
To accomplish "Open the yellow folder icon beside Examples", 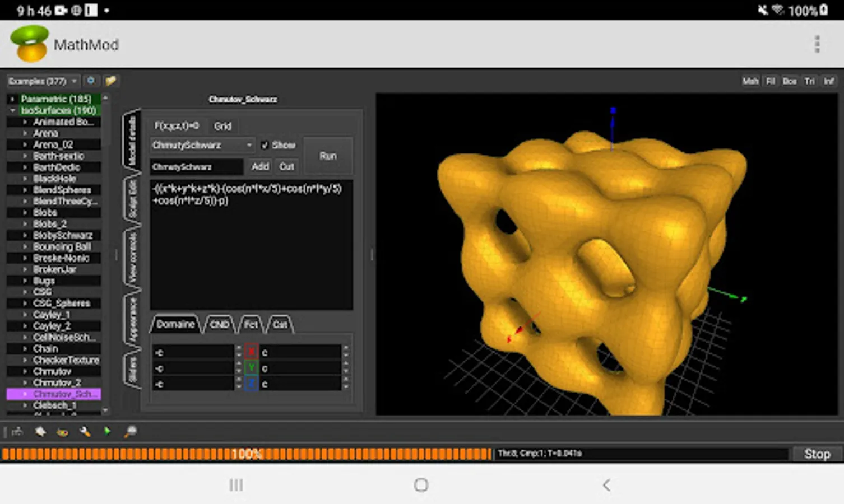I will click(x=110, y=81).
